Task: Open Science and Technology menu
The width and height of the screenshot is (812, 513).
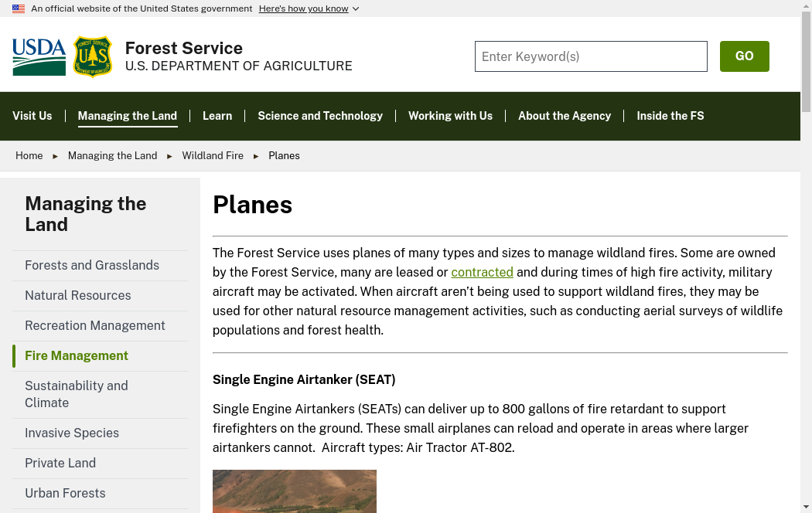Action: [320, 116]
